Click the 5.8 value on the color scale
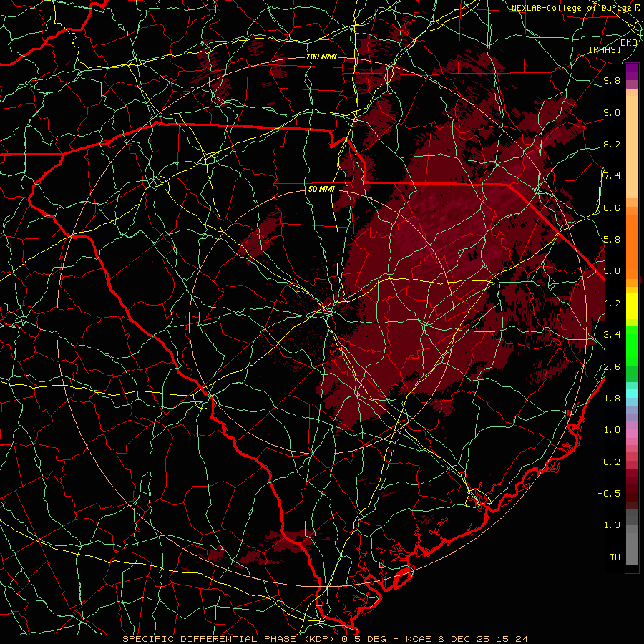 point(612,240)
